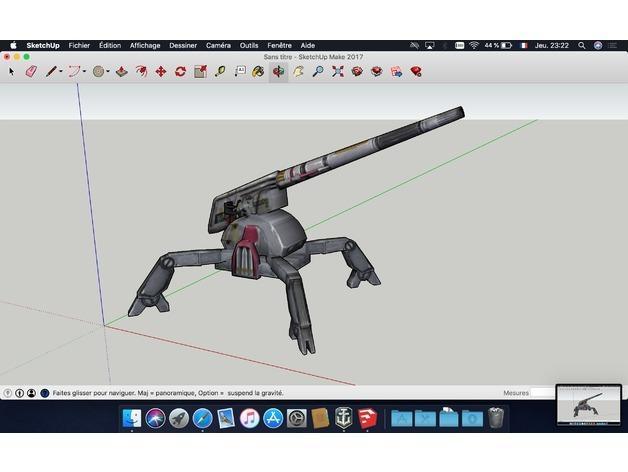Open the Line tool dropdown arrow

coord(61,72)
